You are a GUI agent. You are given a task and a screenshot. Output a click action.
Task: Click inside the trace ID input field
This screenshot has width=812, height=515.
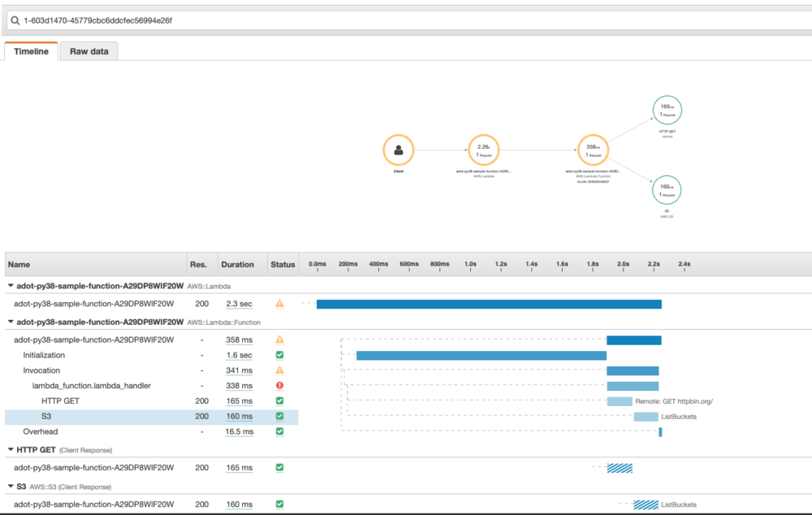point(162,20)
